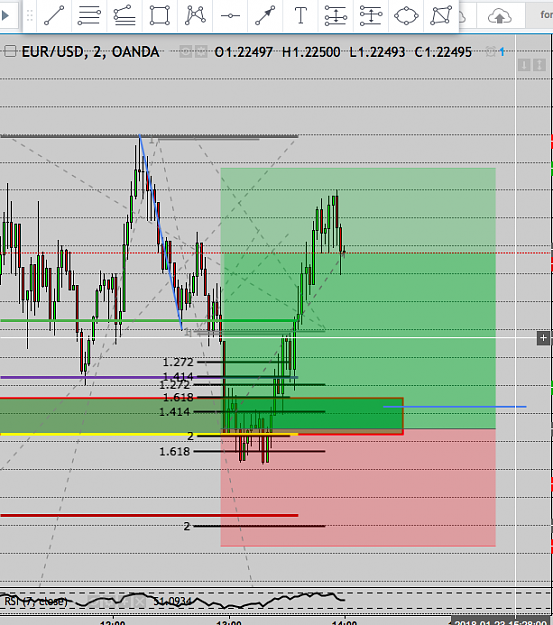Select the rectangle drawing tool
Image resolution: width=553 pixels, height=625 pixels.
159,16
